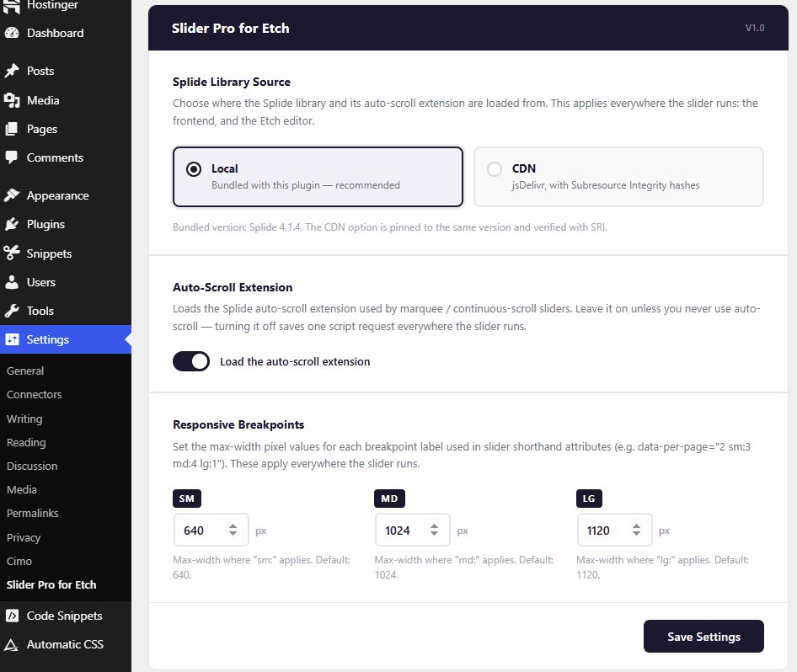Click the Automatic CSS triangle icon

point(12,644)
